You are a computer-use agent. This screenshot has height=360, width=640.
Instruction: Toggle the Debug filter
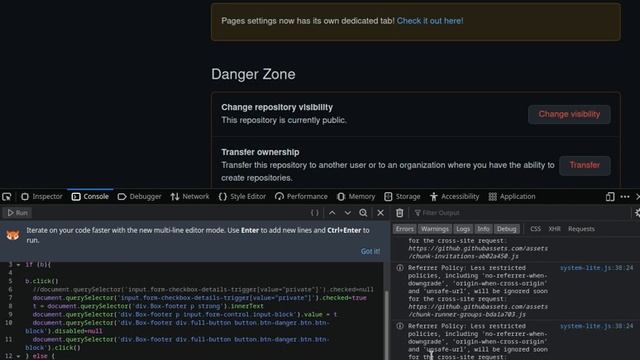click(x=507, y=229)
